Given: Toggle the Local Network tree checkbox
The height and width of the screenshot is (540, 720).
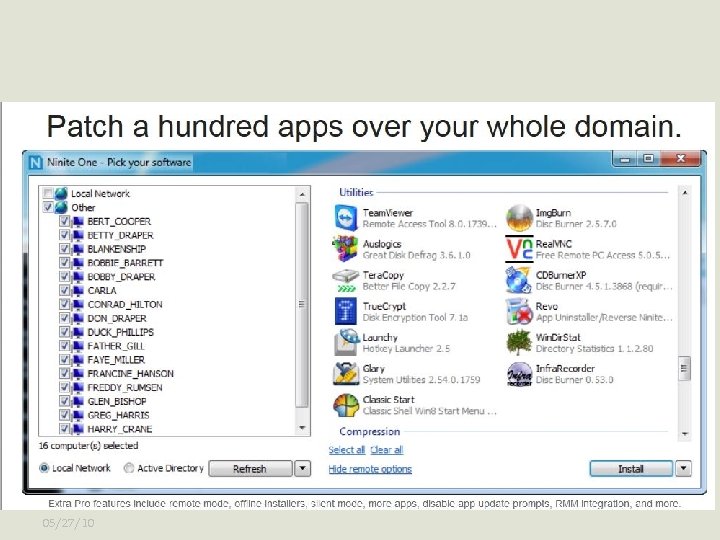Looking at the screenshot, I should coord(47,193).
